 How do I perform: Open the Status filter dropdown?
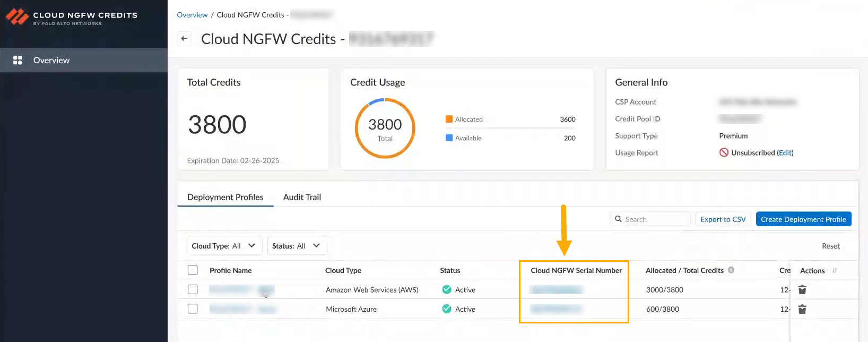(297, 246)
